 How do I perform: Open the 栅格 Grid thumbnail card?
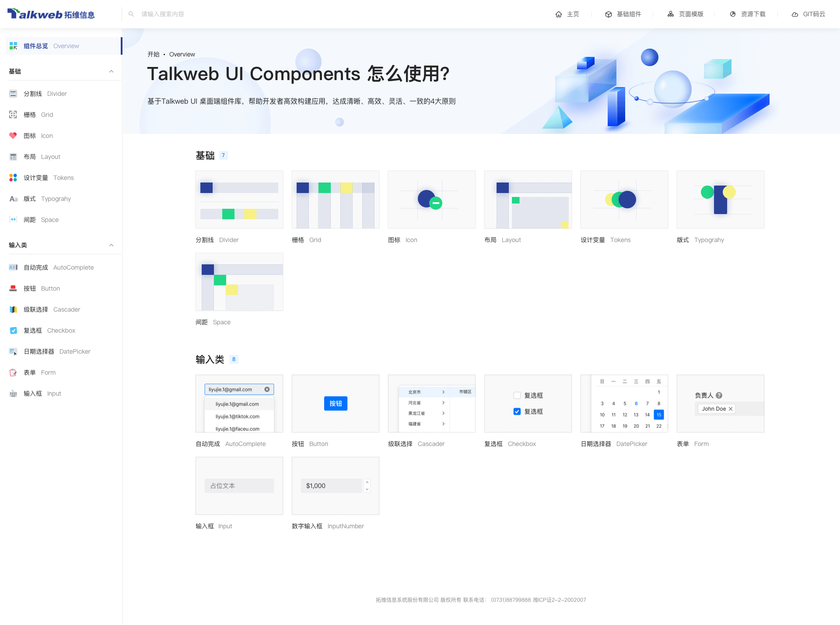pos(336,200)
